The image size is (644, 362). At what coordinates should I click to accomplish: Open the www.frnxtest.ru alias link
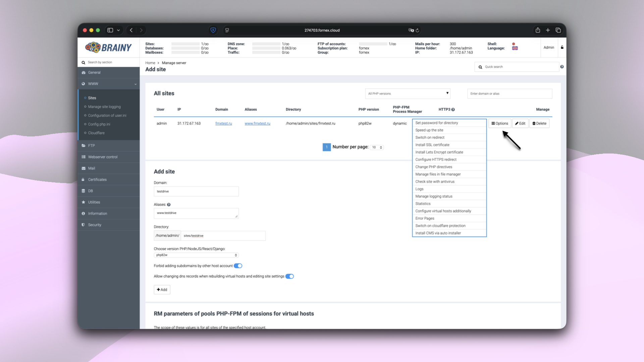(x=257, y=123)
